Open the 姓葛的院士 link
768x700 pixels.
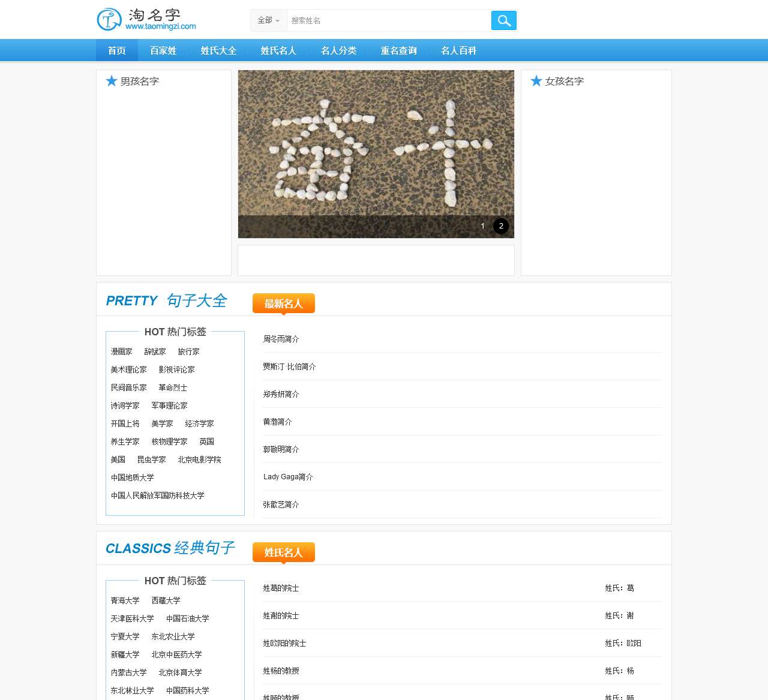point(281,588)
